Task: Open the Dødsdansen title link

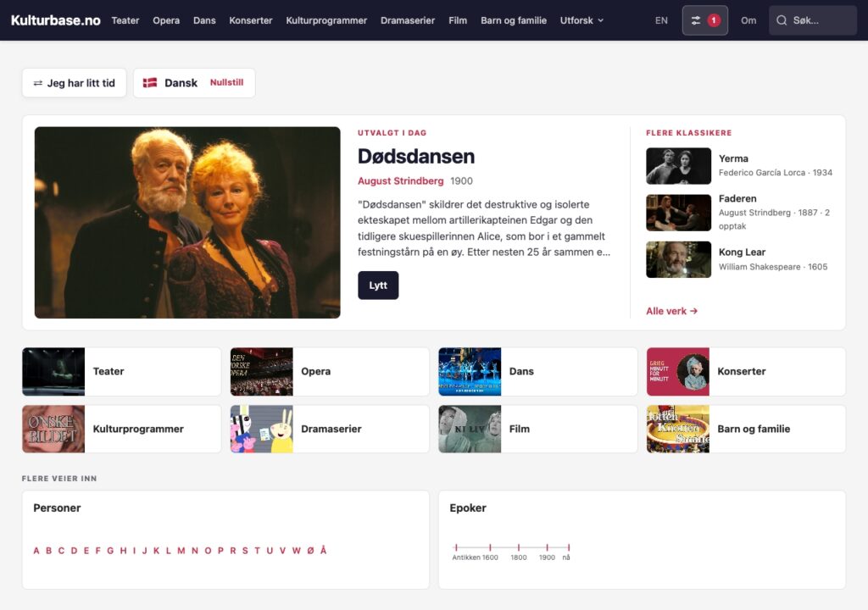Action: pos(416,156)
